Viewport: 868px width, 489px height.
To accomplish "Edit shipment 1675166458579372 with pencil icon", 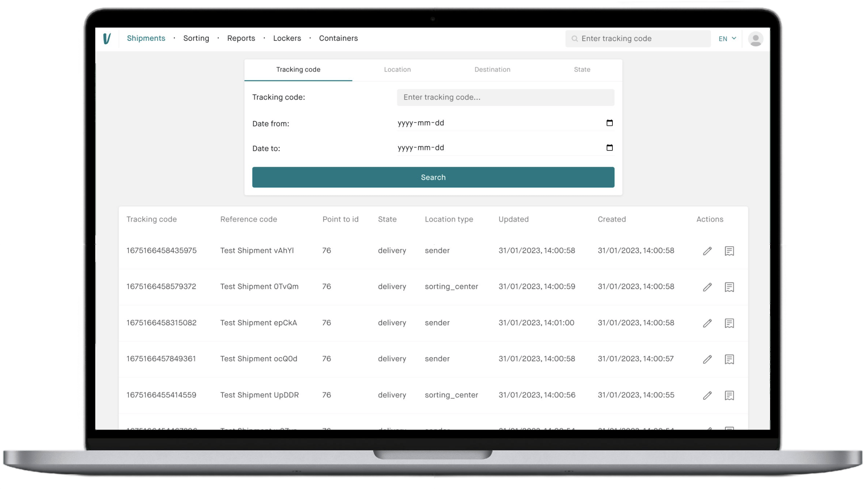I will (707, 287).
